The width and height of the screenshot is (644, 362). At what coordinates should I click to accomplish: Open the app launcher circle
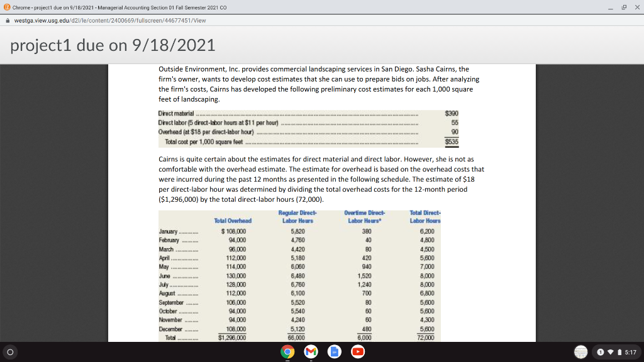click(x=9, y=352)
